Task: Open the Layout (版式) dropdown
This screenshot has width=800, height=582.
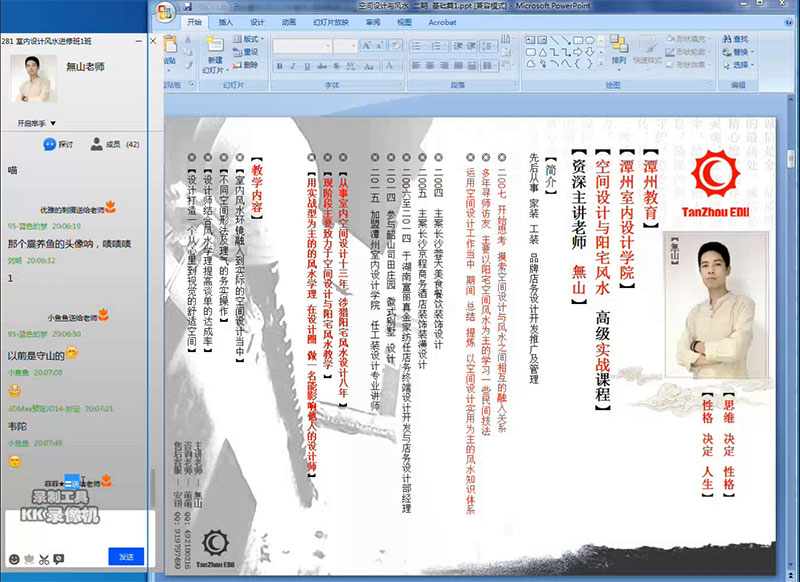Action: coord(248,39)
